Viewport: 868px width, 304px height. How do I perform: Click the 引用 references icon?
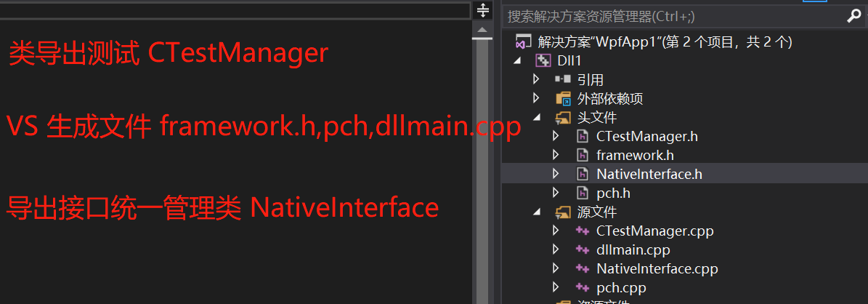click(563, 80)
